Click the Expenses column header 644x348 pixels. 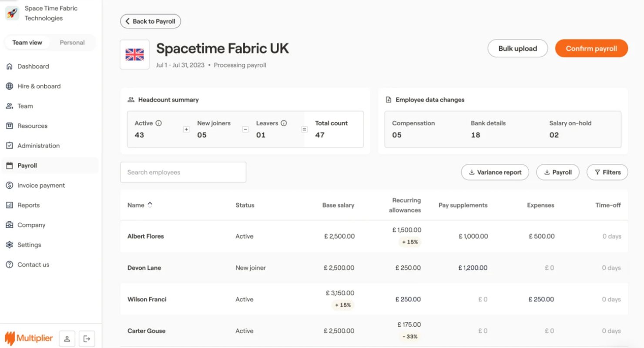tap(540, 205)
